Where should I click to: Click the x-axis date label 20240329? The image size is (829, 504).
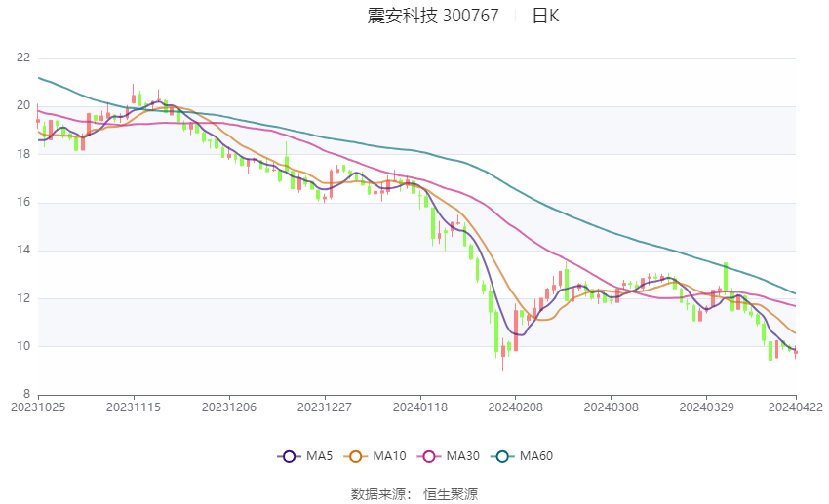coord(706,407)
